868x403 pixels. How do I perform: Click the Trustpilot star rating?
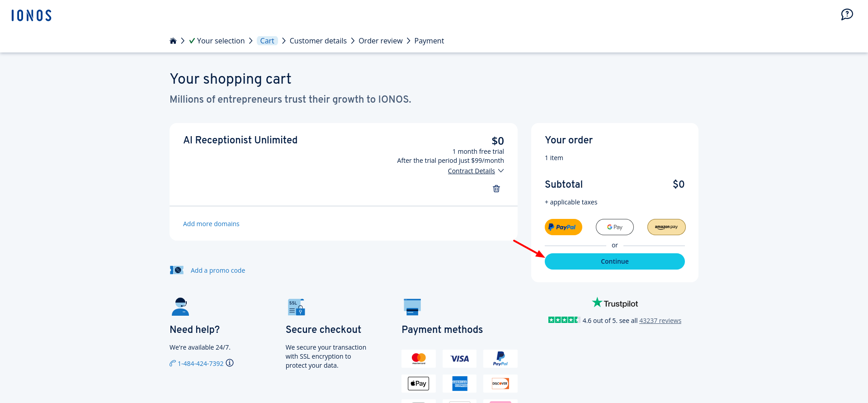tap(564, 320)
